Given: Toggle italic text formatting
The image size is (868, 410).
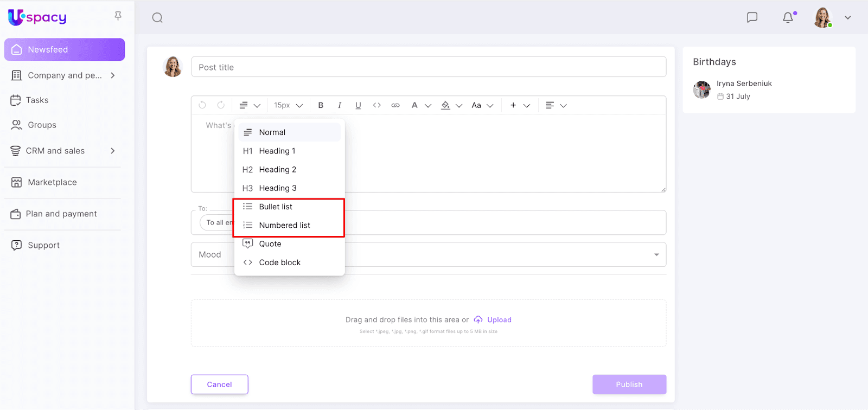Looking at the screenshot, I should 340,105.
